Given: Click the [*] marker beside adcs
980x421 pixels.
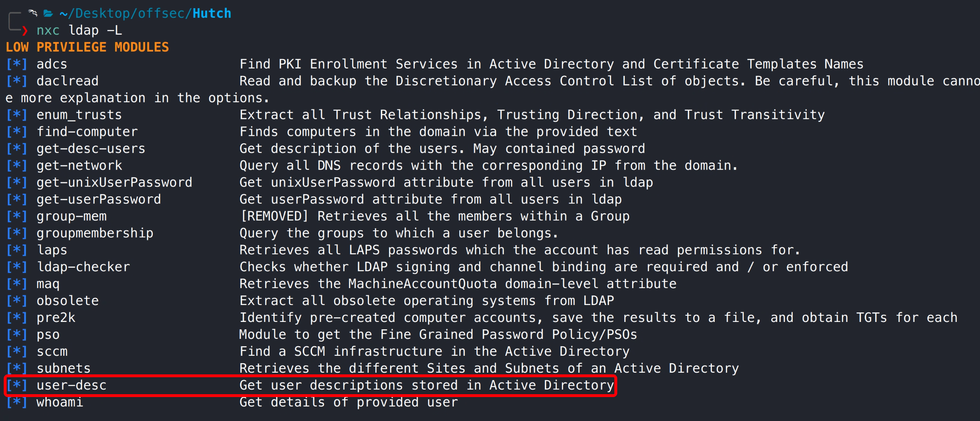Looking at the screenshot, I should tap(17, 64).
